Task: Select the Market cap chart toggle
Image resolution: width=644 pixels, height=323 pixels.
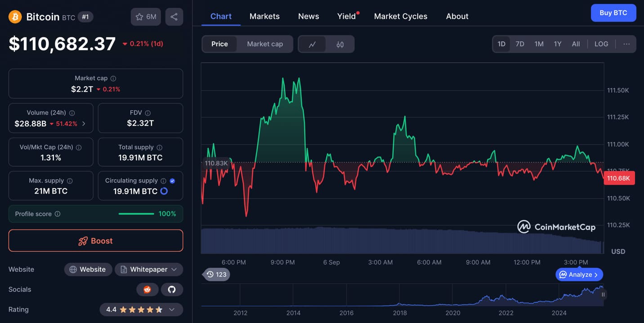Action: click(x=265, y=44)
